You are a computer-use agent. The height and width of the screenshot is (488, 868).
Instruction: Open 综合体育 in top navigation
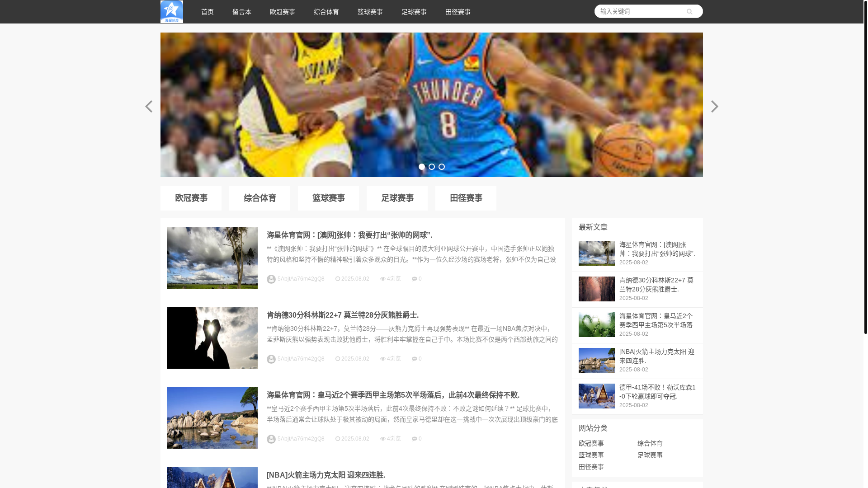[x=326, y=12]
